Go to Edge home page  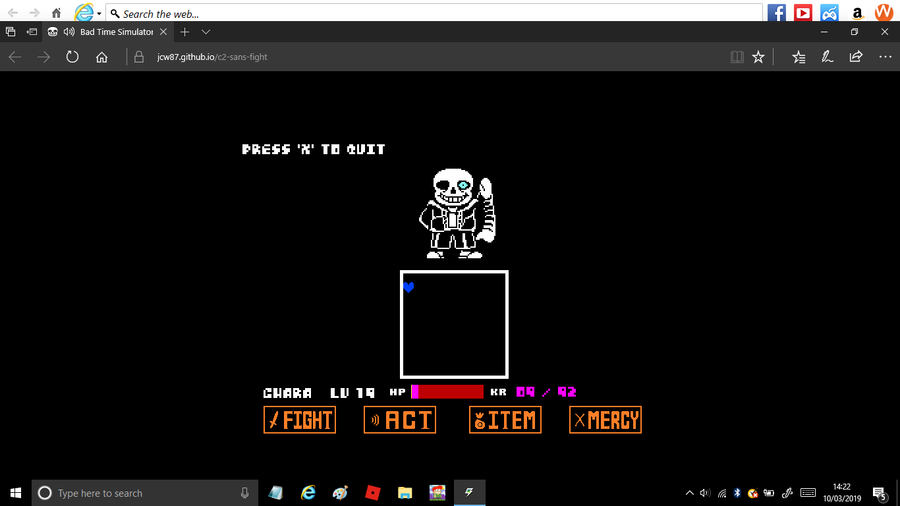pos(102,57)
